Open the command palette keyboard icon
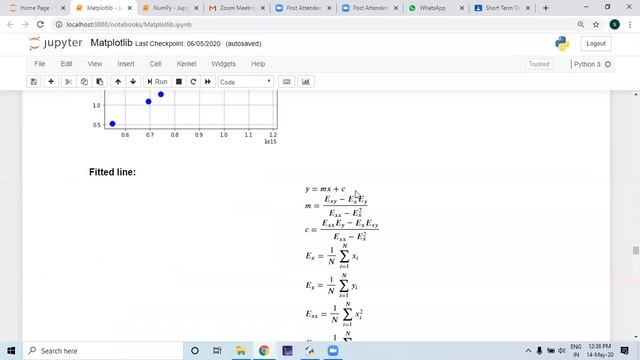Viewport: 640px width, 360px height. (x=287, y=82)
